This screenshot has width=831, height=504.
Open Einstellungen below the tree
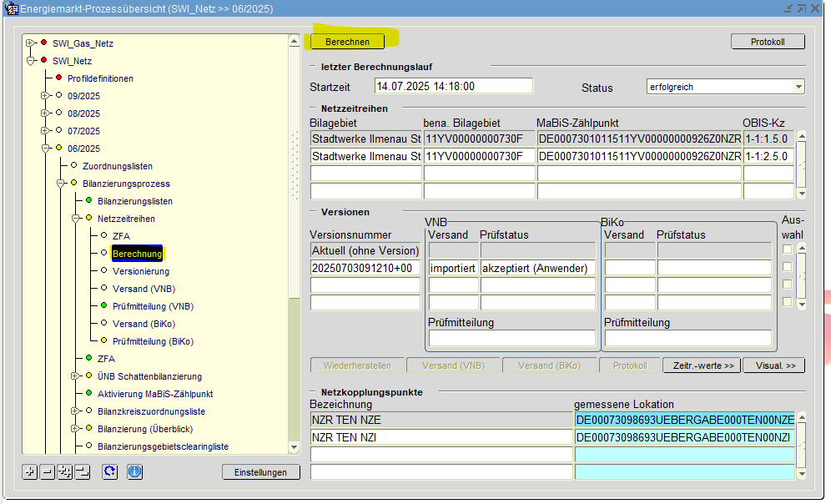(x=260, y=472)
